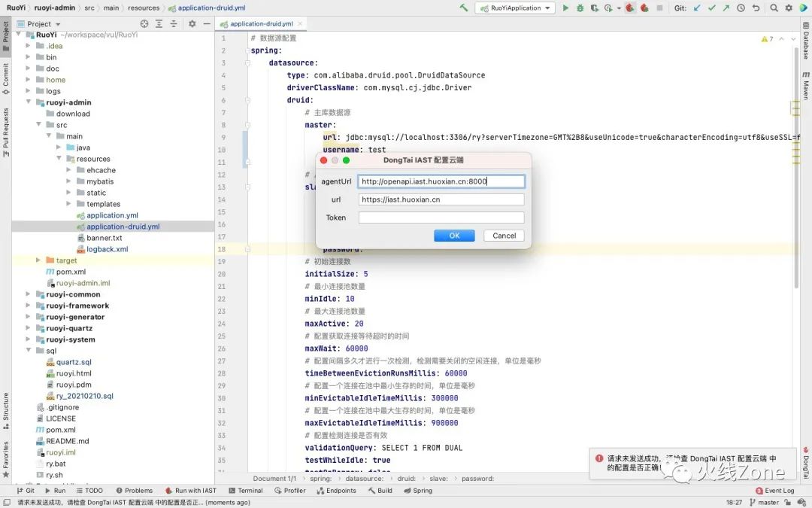Open the profiler run icon's dropdown arrow
The image size is (812, 508).
click(x=619, y=8)
